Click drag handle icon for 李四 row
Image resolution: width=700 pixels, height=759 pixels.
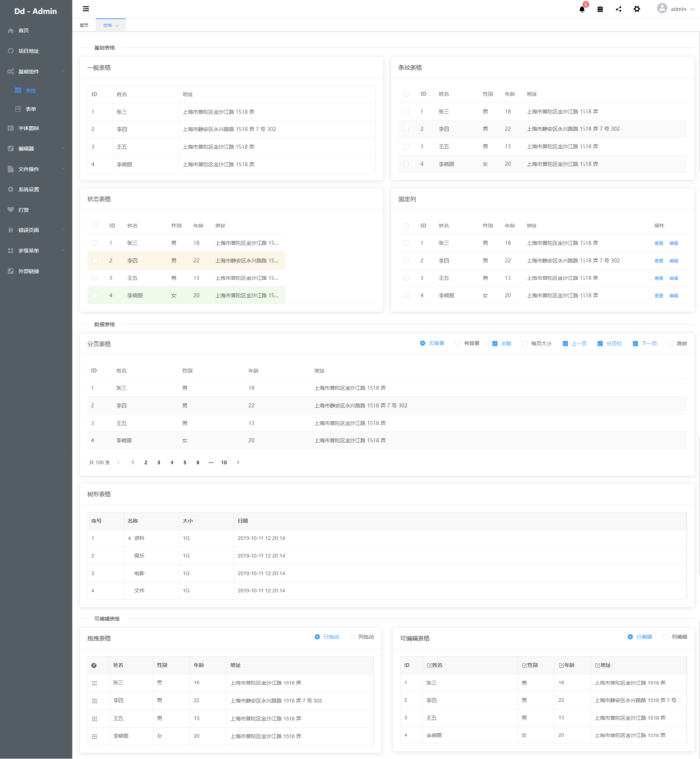pos(94,701)
